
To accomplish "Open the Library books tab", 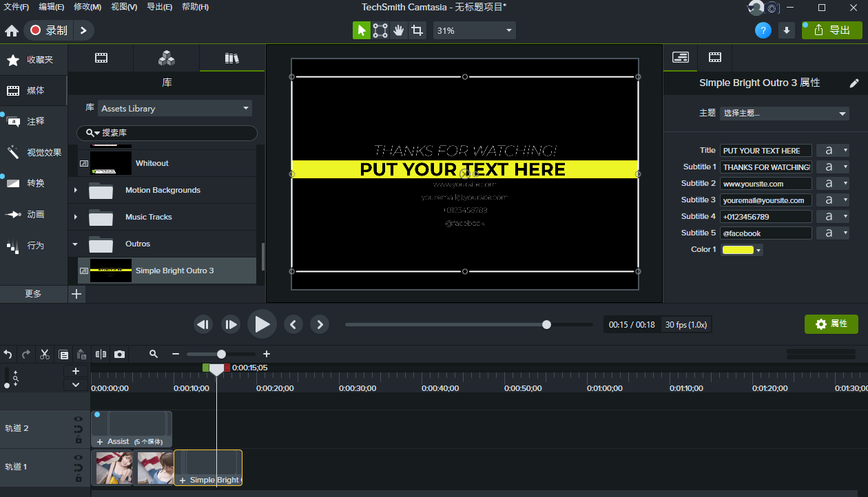I will 232,59.
